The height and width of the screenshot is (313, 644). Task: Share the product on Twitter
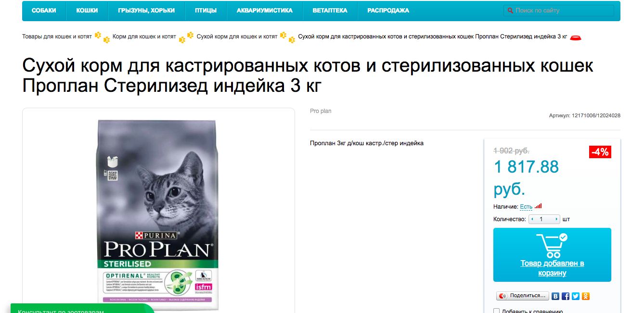pyautogui.click(x=576, y=296)
